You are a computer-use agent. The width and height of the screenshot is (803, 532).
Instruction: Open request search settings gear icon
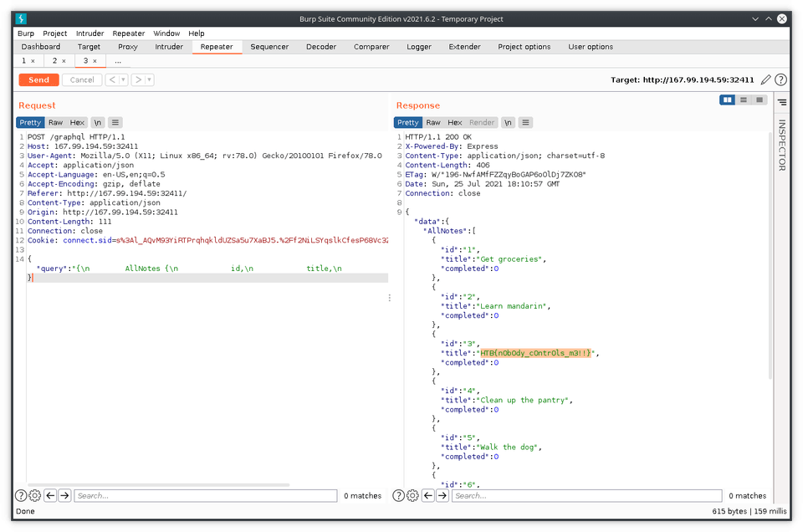pyautogui.click(x=35, y=495)
